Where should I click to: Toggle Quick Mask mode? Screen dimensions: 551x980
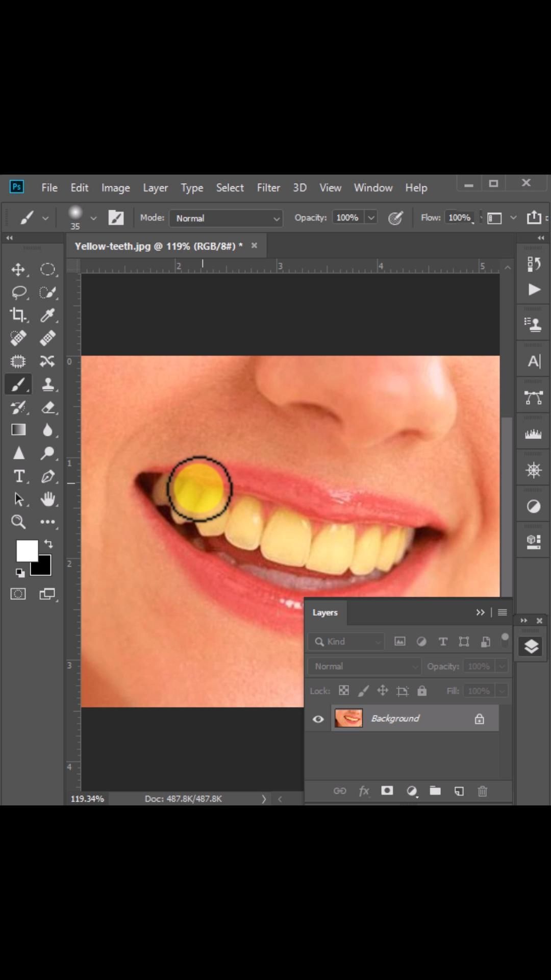pyautogui.click(x=18, y=594)
